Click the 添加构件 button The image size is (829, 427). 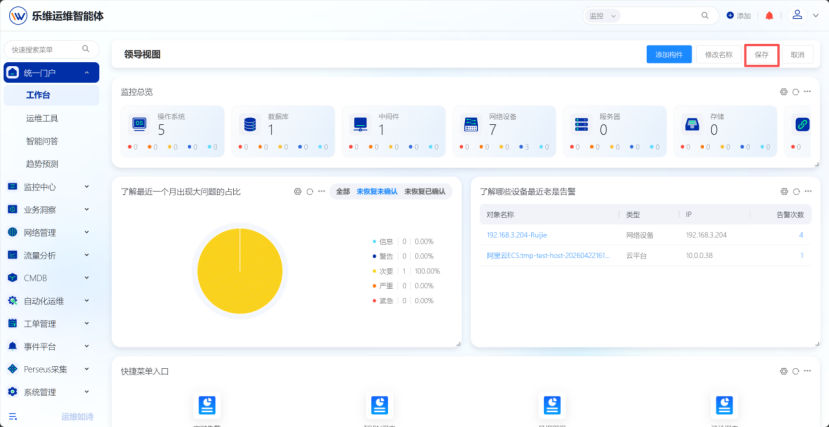[669, 54]
